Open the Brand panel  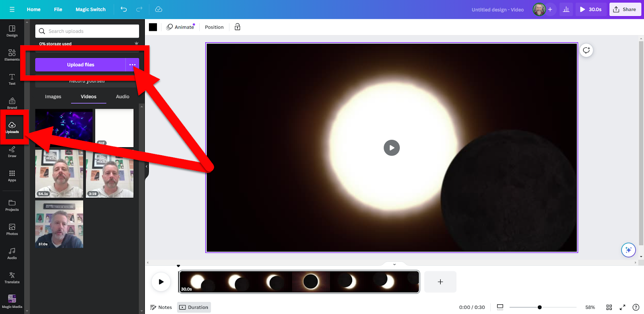click(12, 103)
